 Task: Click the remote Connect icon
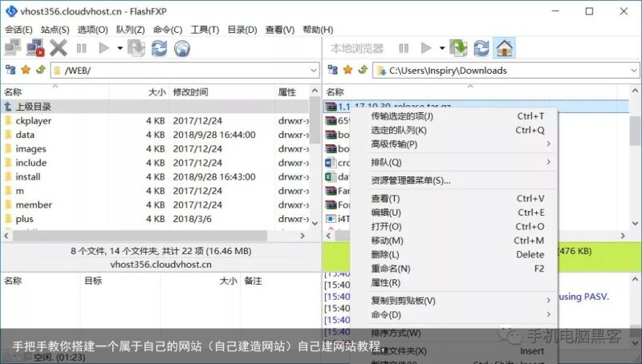[13, 48]
